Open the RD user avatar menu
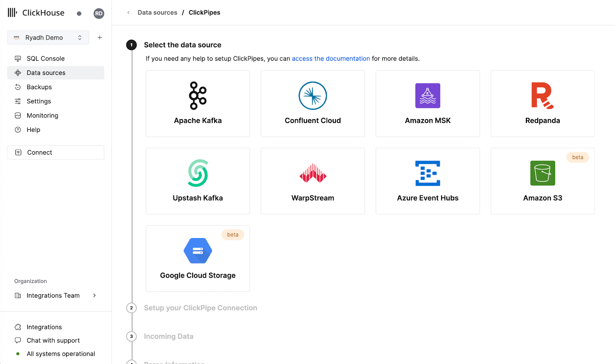 point(99,13)
